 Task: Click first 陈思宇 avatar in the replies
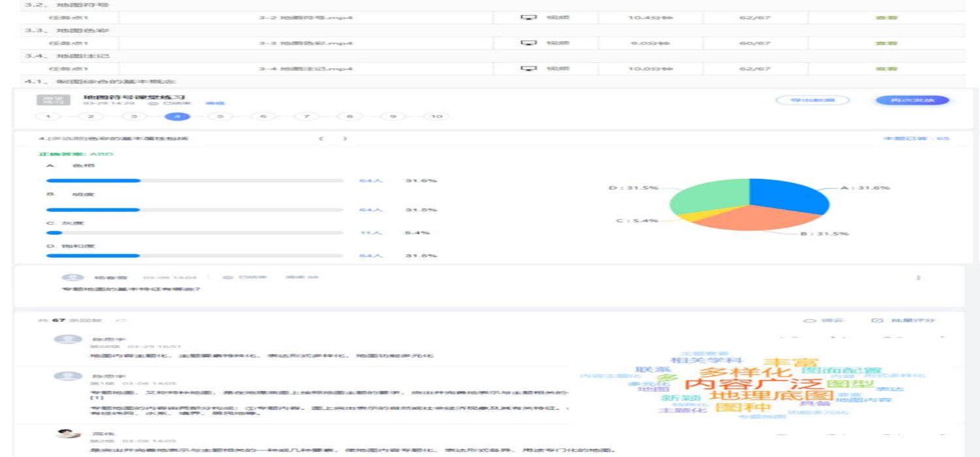[x=68, y=340]
